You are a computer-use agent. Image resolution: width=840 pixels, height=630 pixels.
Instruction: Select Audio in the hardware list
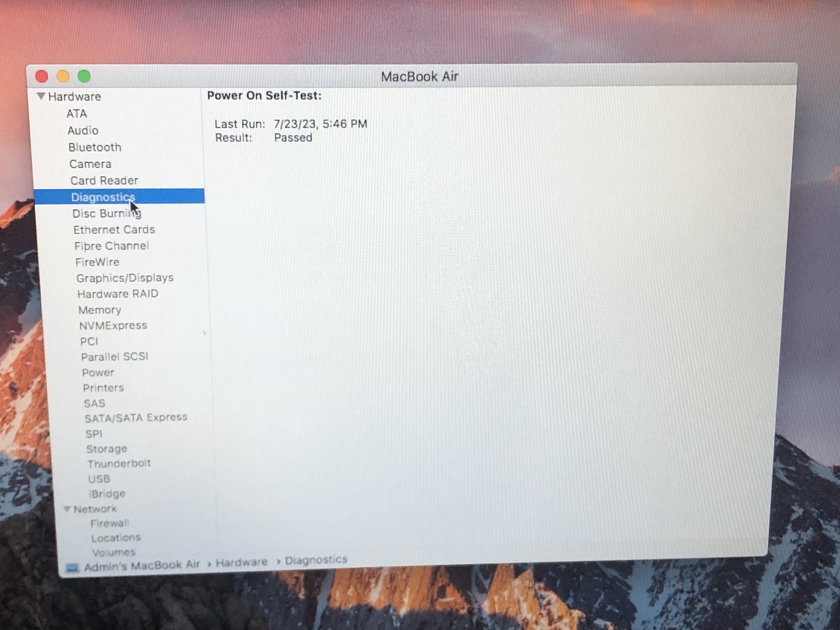(83, 131)
